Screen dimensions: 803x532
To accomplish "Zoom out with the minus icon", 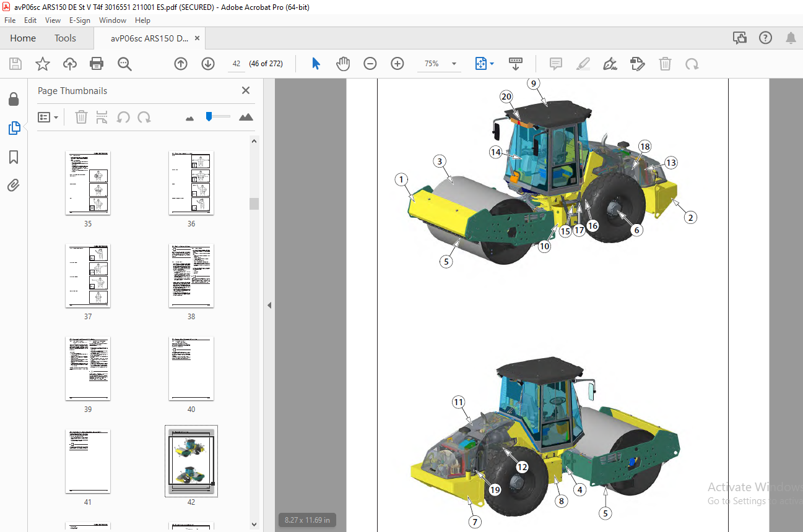I will (370, 64).
